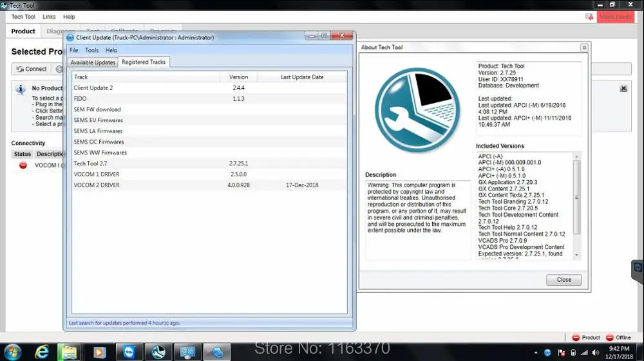Select the Client Update 2 row
644x361 pixels.
[x=209, y=88]
